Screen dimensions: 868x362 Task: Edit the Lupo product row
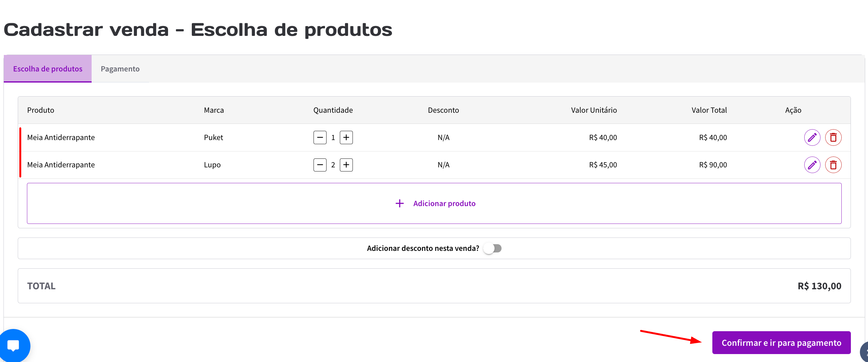812,164
